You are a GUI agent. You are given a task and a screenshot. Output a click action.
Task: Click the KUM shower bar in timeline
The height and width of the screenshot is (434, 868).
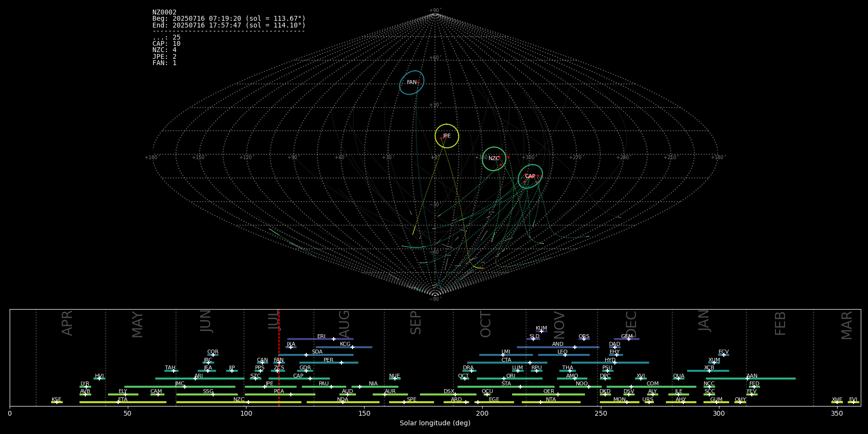542,331
